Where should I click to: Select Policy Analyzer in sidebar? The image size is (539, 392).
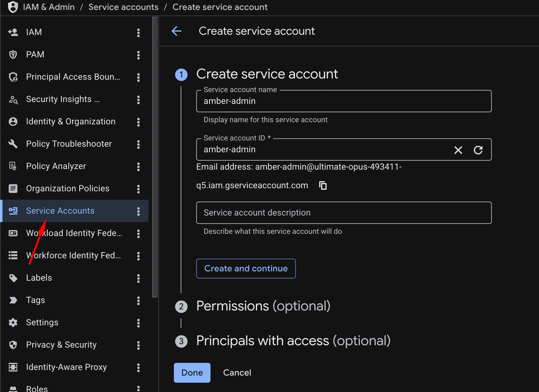(x=56, y=166)
